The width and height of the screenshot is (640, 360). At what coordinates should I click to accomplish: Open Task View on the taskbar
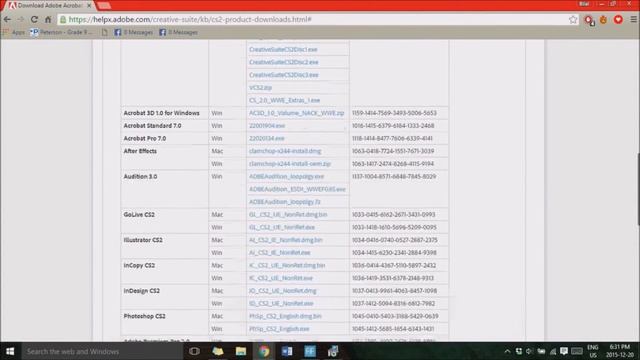pos(194,351)
